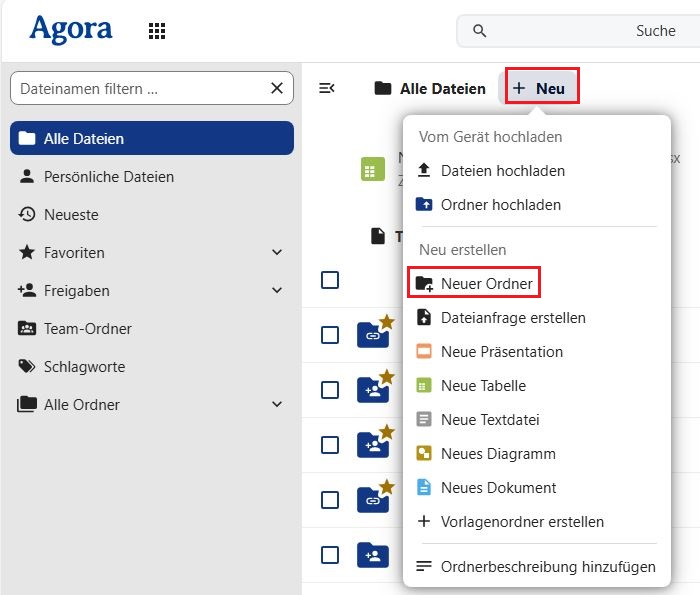Select the checkbox of the last folder row

pyautogui.click(x=330, y=554)
